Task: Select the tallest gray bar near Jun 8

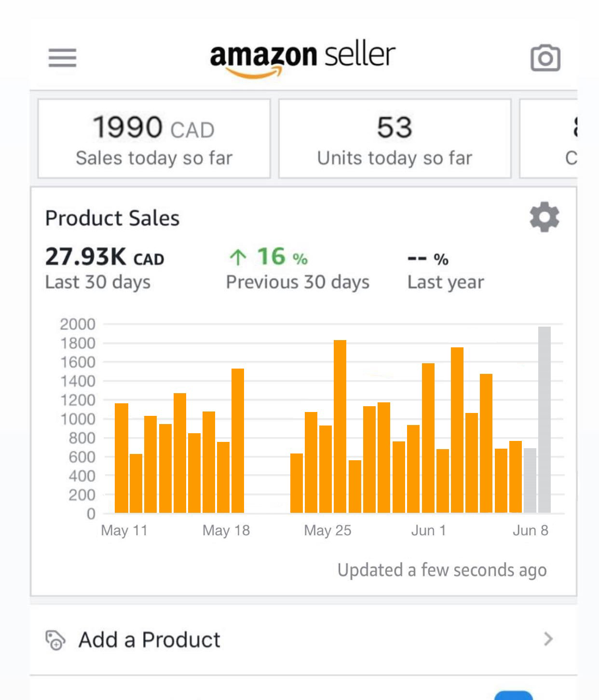Action: point(545,420)
